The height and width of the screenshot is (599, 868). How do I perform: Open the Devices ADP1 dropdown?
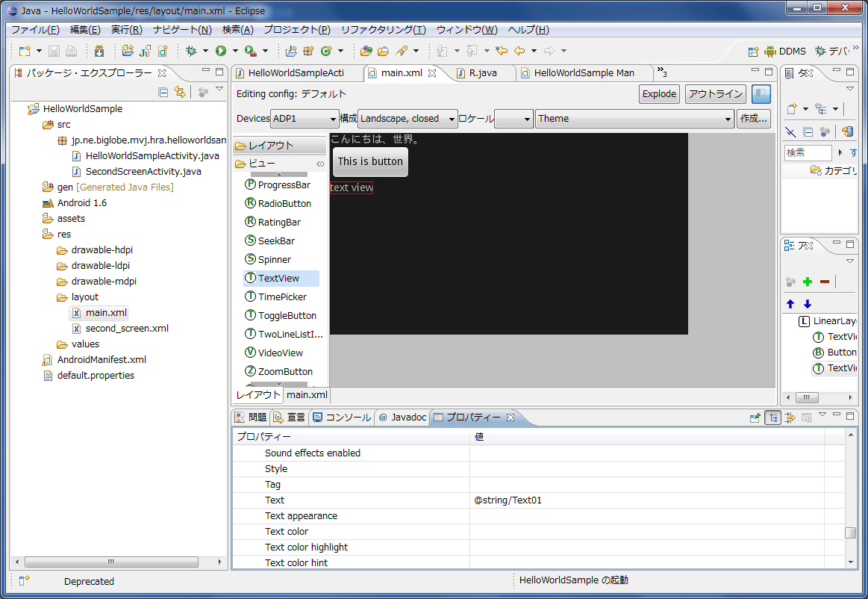coord(304,119)
